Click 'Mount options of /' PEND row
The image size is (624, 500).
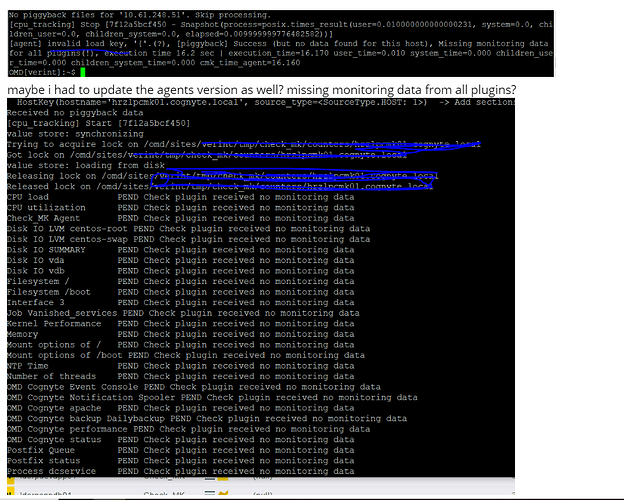(x=181, y=345)
